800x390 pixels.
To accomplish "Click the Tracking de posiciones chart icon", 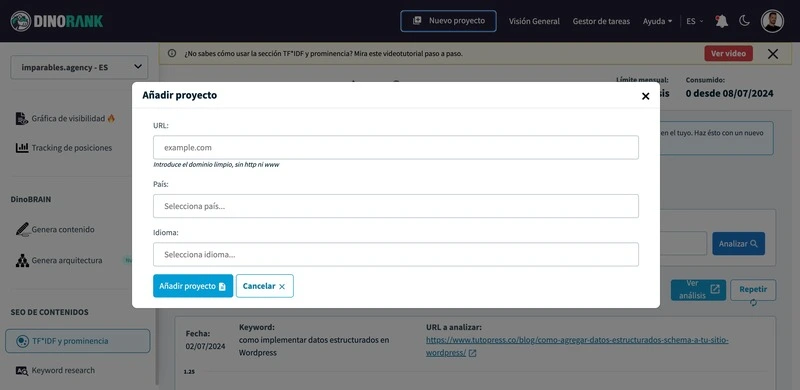I will pos(22,148).
